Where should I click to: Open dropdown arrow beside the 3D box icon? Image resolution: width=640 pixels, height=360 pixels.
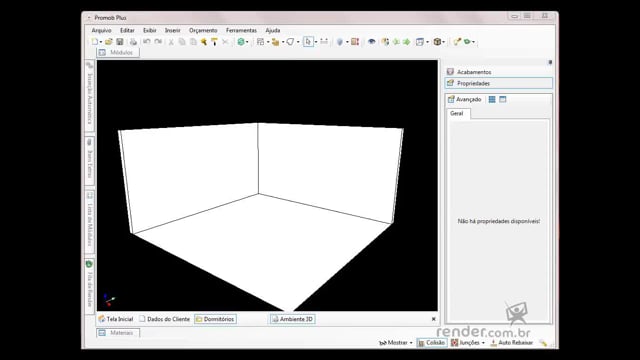point(444,42)
